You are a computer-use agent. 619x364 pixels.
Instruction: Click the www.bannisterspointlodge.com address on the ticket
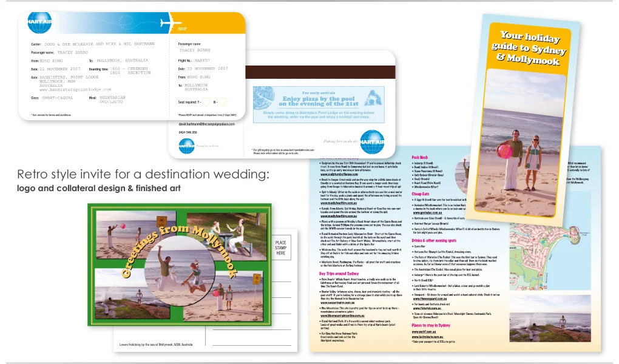pos(75,90)
